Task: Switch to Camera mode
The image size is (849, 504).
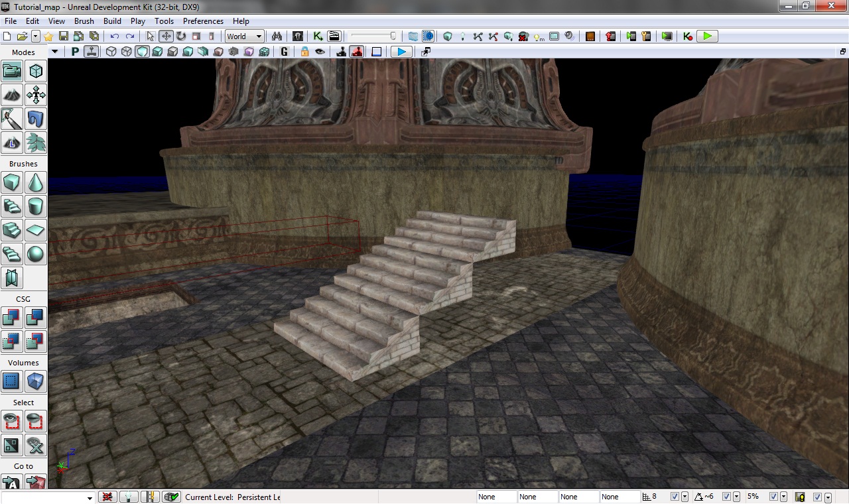Action: [x=12, y=71]
